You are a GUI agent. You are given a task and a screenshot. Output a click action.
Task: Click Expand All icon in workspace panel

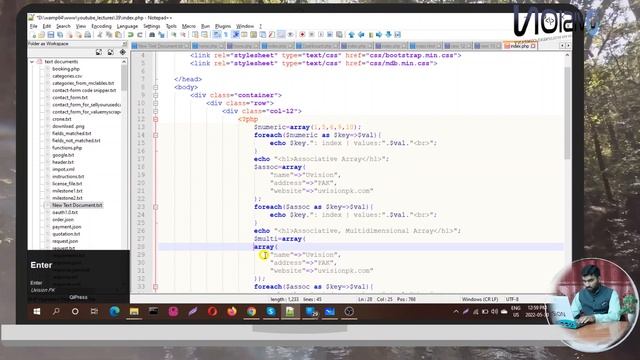(99, 52)
